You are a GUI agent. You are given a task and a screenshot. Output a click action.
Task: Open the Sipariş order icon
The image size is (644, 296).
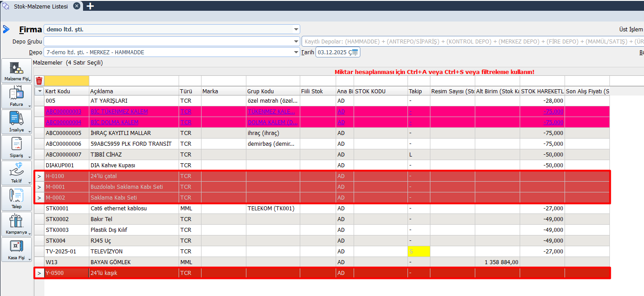[17, 146]
